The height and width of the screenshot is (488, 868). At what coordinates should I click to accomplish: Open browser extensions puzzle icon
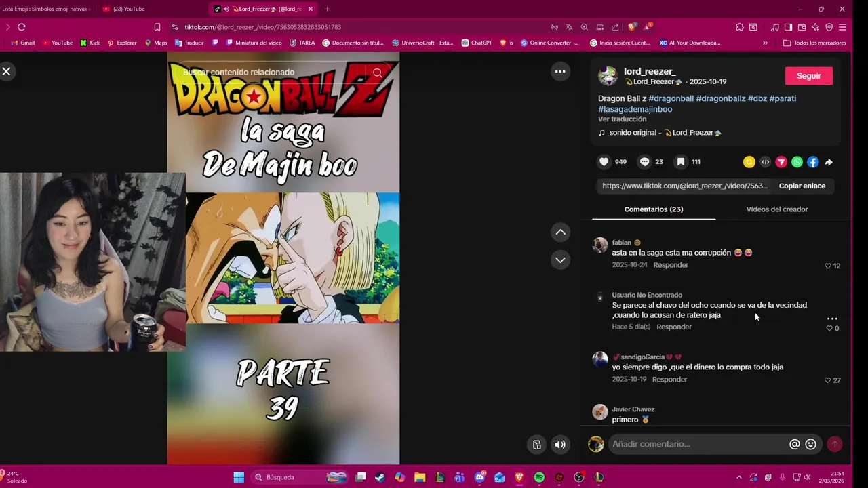739,27
